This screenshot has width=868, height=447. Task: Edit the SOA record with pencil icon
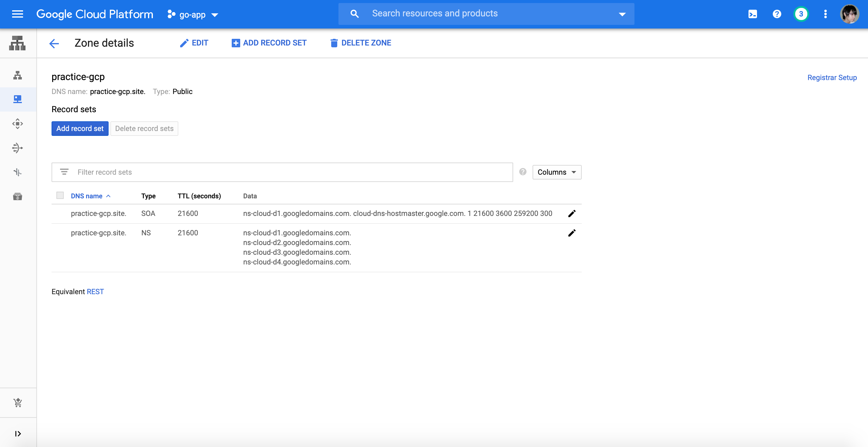[x=572, y=213]
